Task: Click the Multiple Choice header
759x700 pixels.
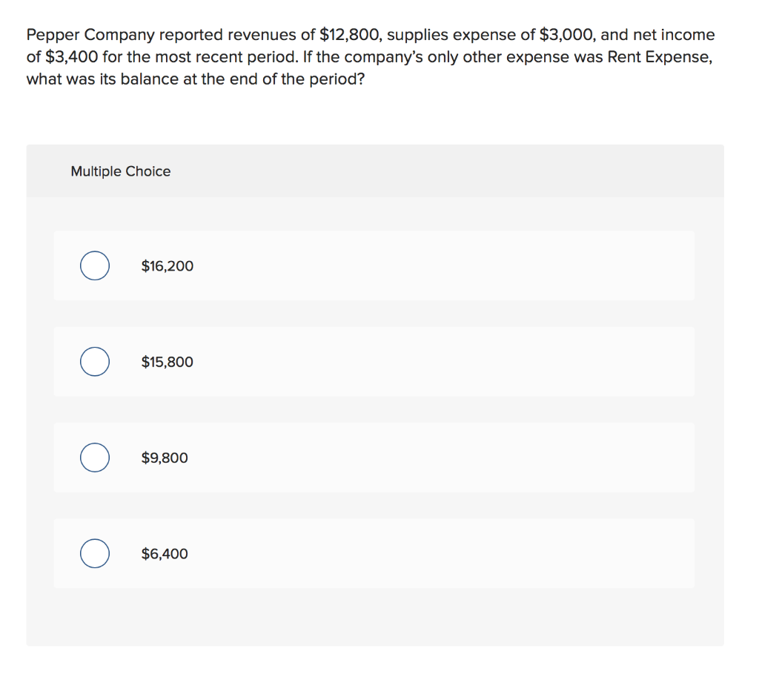Action: click(x=120, y=171)
